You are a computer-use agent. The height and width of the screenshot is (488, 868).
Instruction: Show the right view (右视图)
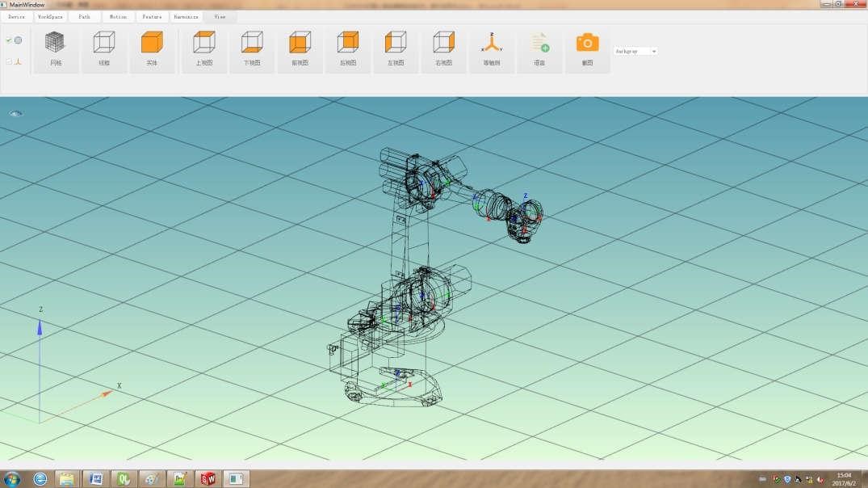[443, 48]
